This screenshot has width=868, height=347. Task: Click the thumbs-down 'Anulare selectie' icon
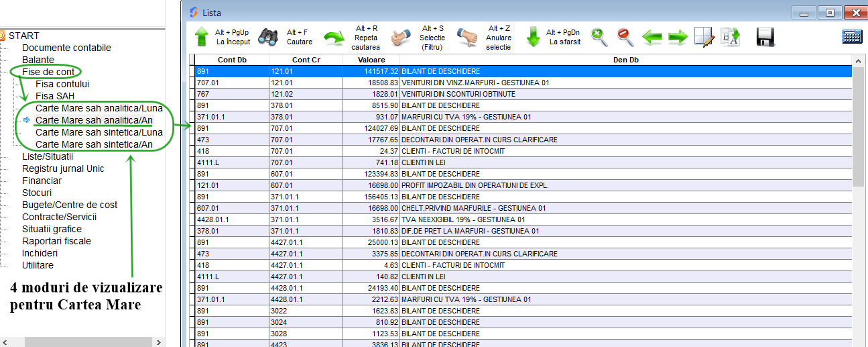[x=467, y=38]
